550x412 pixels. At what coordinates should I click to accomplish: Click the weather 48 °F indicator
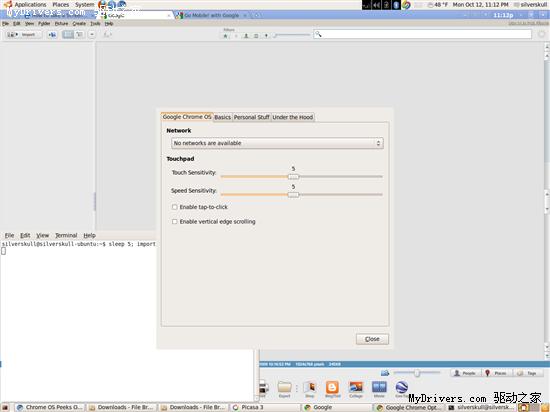(437, 5)
